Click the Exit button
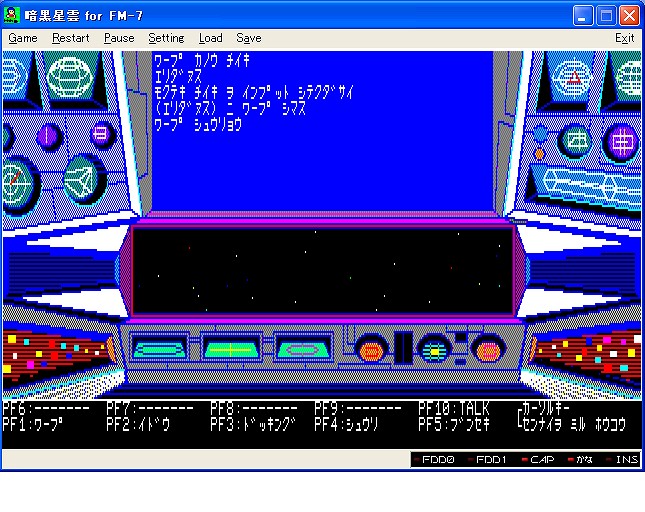This screenshot has height=512, width=645. point(624,38)
